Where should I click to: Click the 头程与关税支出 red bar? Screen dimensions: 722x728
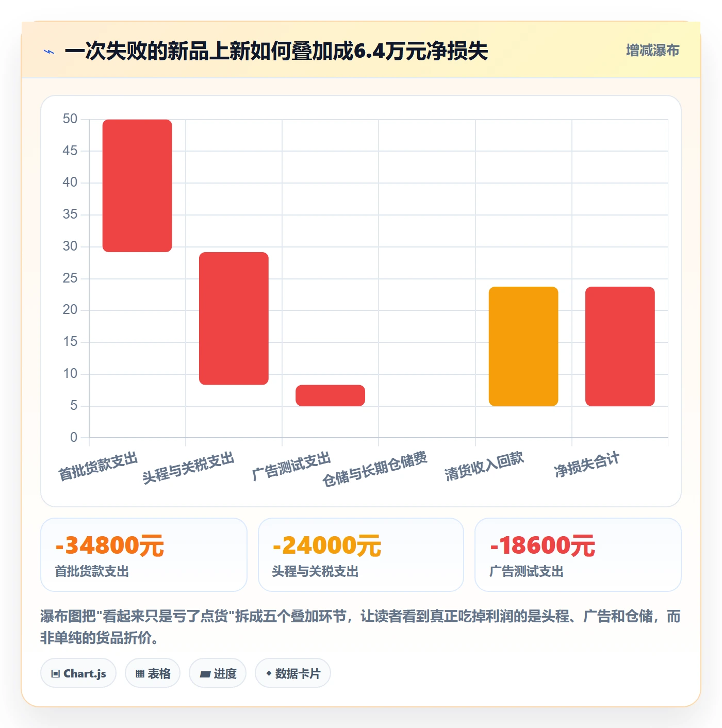pos(234,318)
